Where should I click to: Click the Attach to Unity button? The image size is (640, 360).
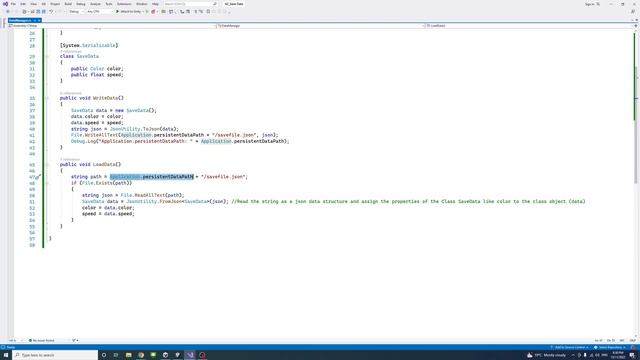pos(129,11)
